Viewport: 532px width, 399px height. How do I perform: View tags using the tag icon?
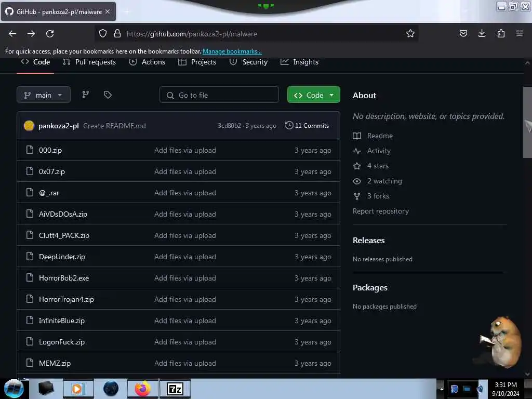click(108, 95)
